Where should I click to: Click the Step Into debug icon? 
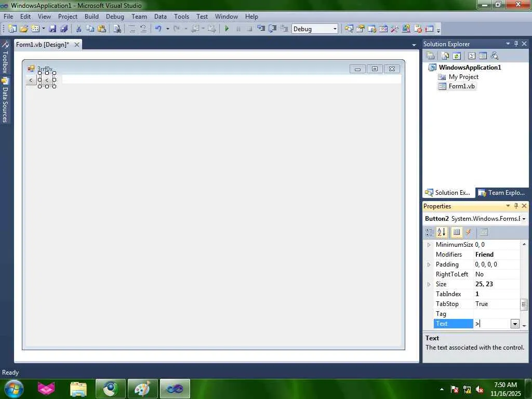(261, 29)
